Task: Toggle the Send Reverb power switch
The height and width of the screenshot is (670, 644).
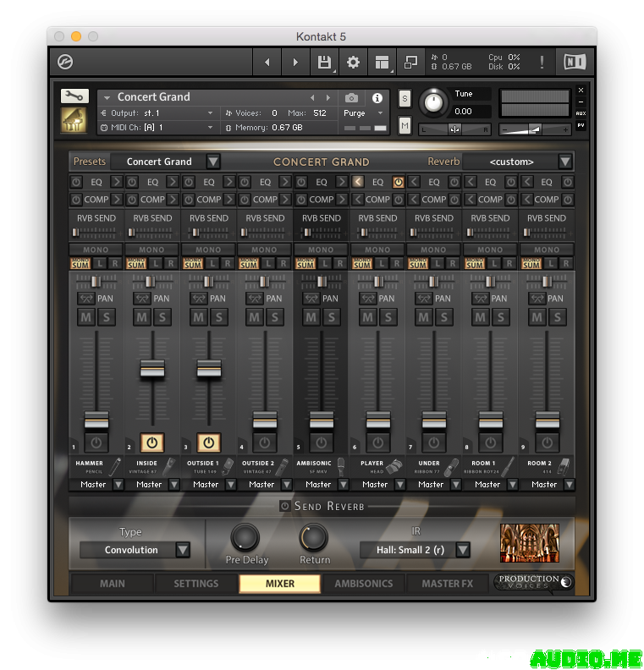Action: coord(285,506)
